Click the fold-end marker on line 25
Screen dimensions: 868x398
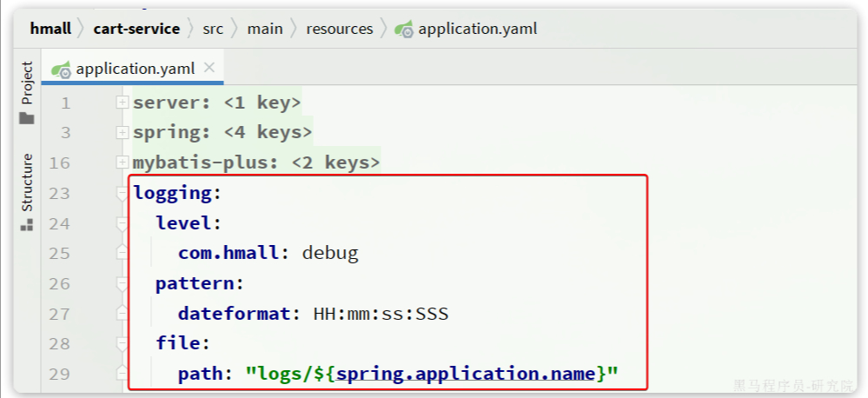tap(122, 253)
